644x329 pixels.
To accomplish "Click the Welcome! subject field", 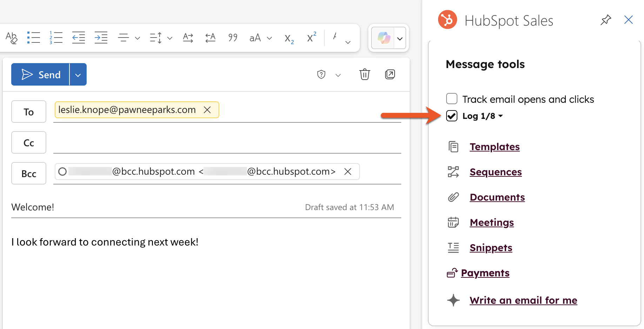I will (140, 207).
